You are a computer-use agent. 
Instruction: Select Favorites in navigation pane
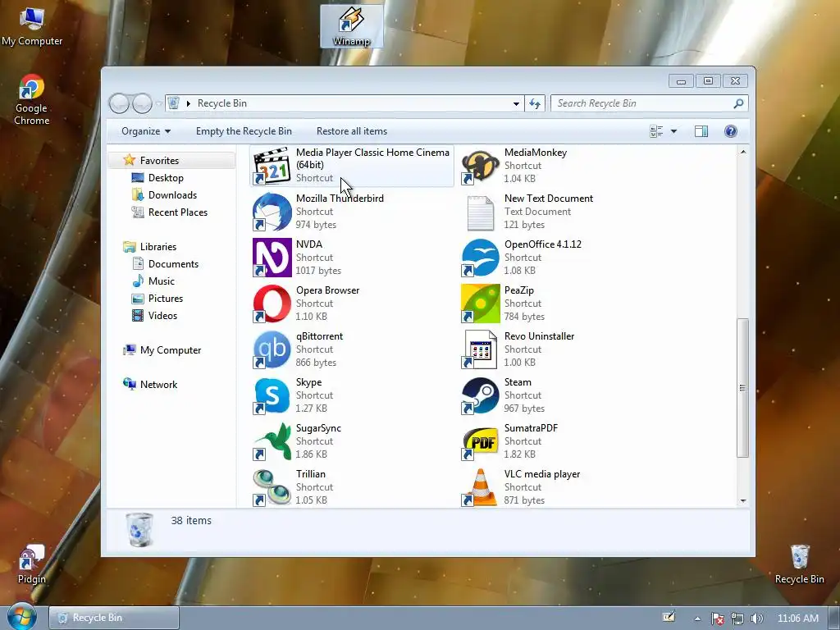[171, 160]
